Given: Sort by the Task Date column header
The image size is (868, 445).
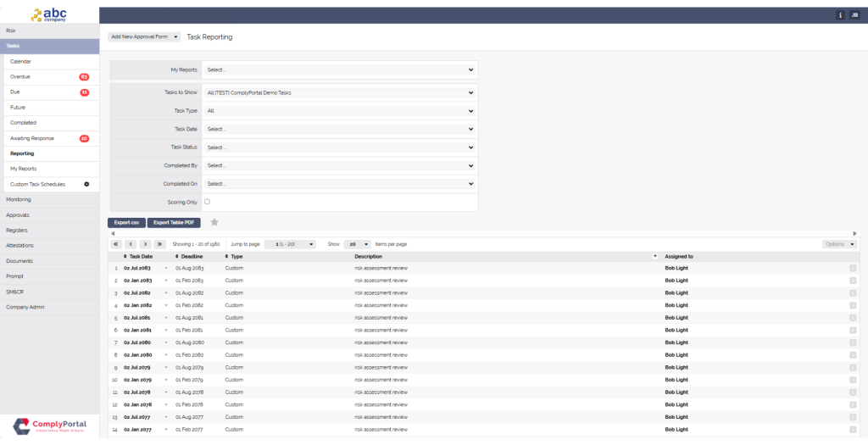Looking at the screenshot, I should 141,256.
